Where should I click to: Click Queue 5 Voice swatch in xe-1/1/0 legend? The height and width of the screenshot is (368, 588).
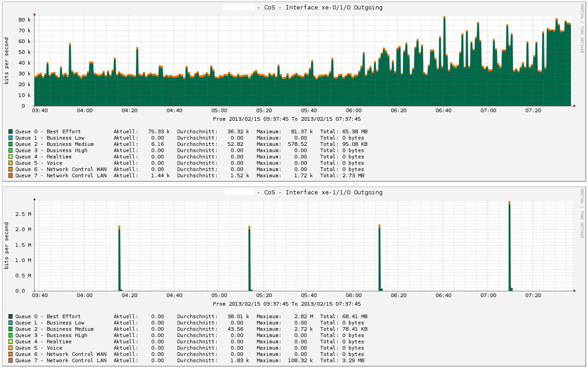pyautogui.click(x=10, y=348)
